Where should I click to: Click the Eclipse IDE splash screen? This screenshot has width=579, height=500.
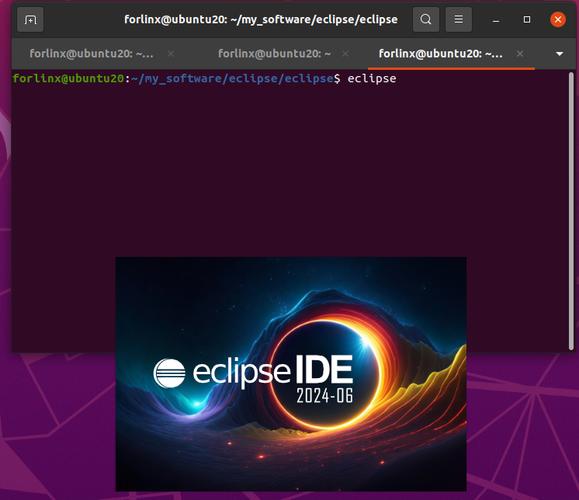(x=291, y=374)
